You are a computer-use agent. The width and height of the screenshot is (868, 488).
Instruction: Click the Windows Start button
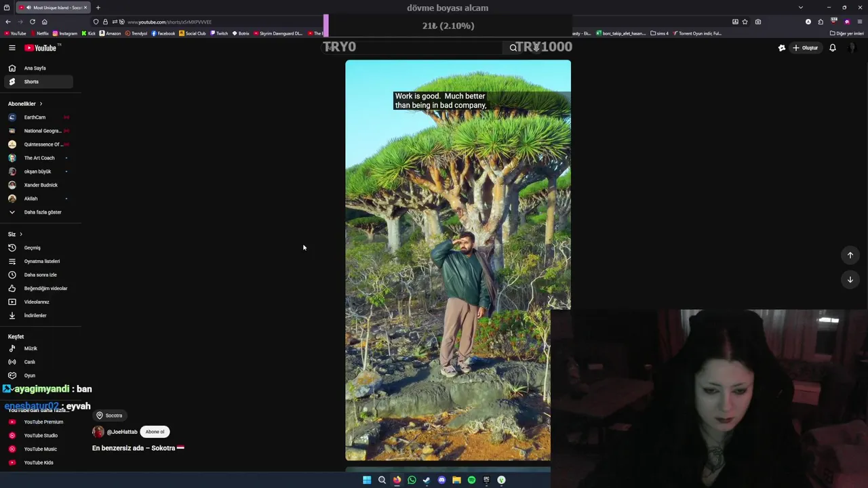coord(367,480)
